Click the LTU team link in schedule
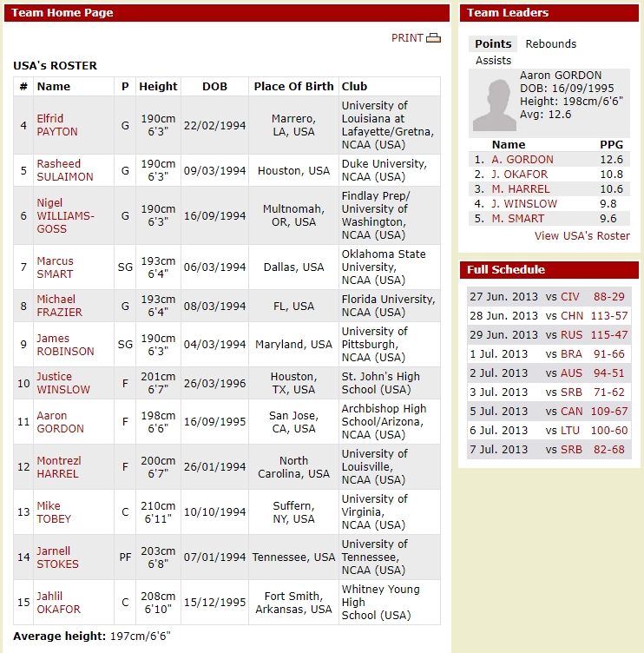 (x=570, y=431)
